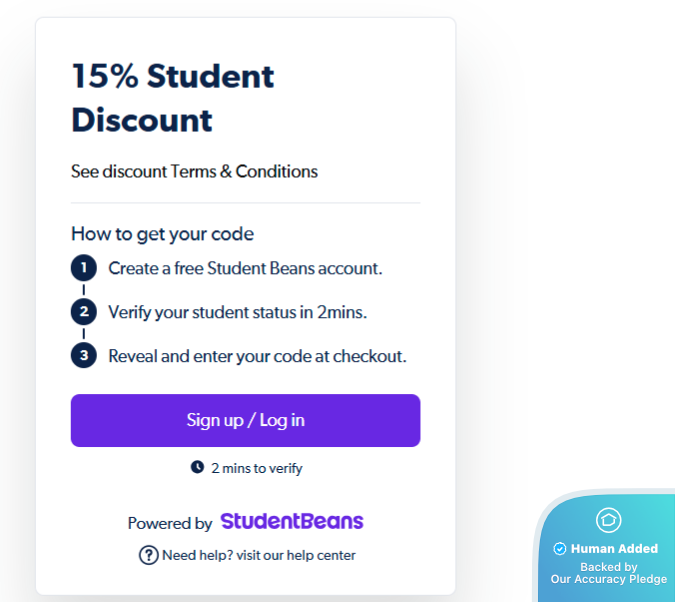Click the "How to get your code" heading
The height and width of the screenshot is (602, 675).
point(162,234)
